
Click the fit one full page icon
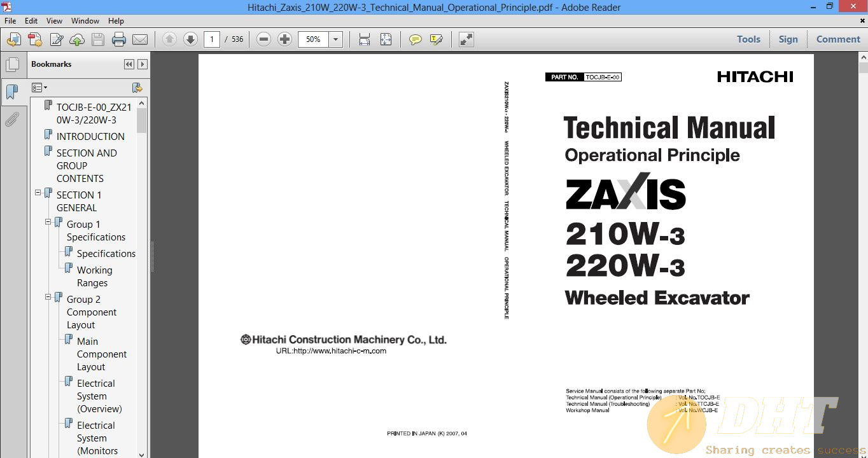tap(386, 39)
